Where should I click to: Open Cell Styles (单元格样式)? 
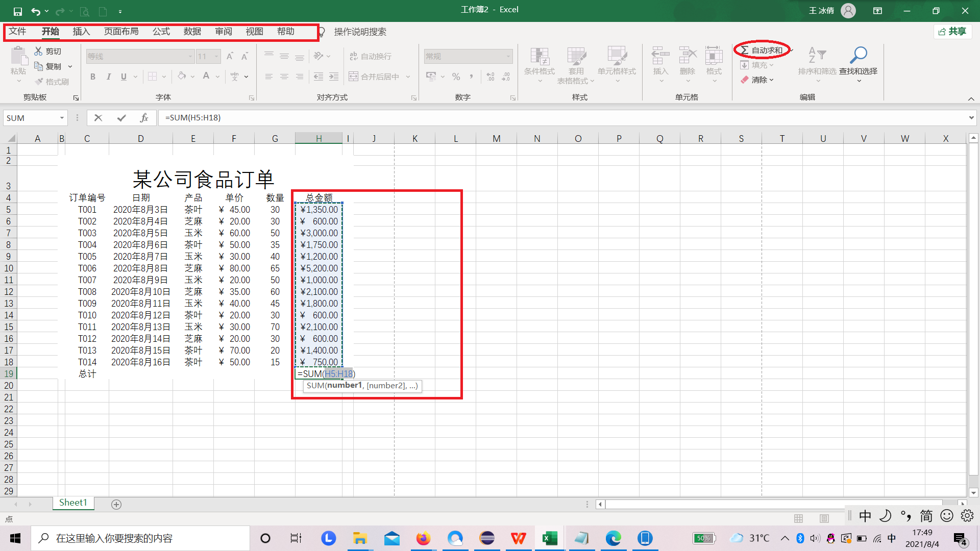pyautogui.click(x=617, y=65)
